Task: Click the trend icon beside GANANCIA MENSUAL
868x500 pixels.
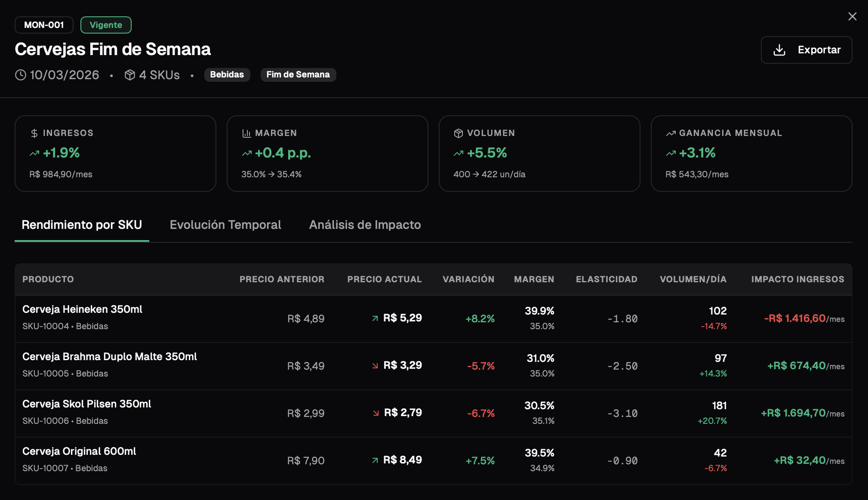Action: click(x=671, y=133)
